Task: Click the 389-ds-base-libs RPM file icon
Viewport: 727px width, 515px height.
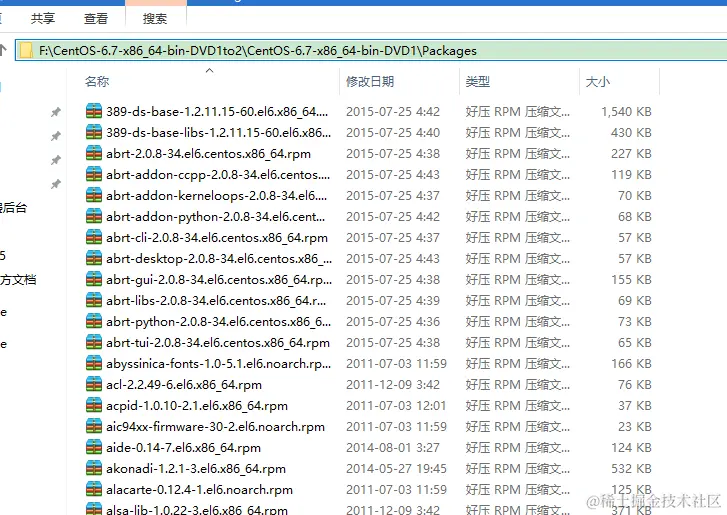Action: click(94, 132)
